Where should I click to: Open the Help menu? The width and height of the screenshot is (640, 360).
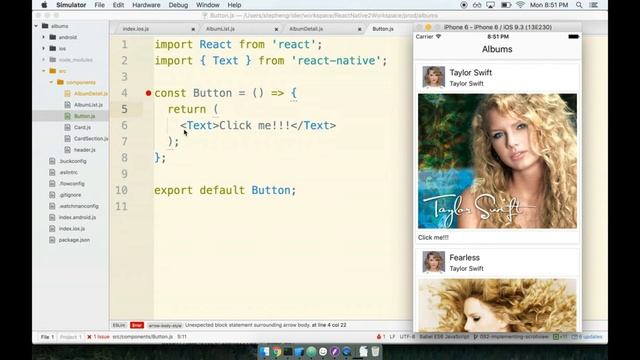[234, 5]
